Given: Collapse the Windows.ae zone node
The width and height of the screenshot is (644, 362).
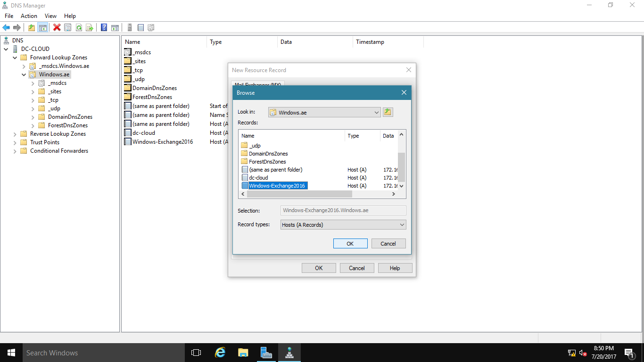Looking at the screenshot, I should click(24, 74).
